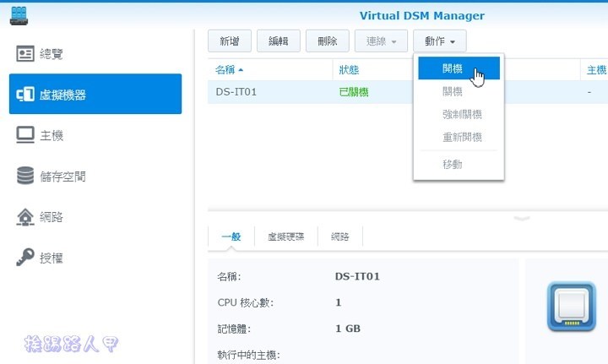Click the virtual machine thumbnail icon in details
Screen dimensions: 608x364
pos(572,307)
